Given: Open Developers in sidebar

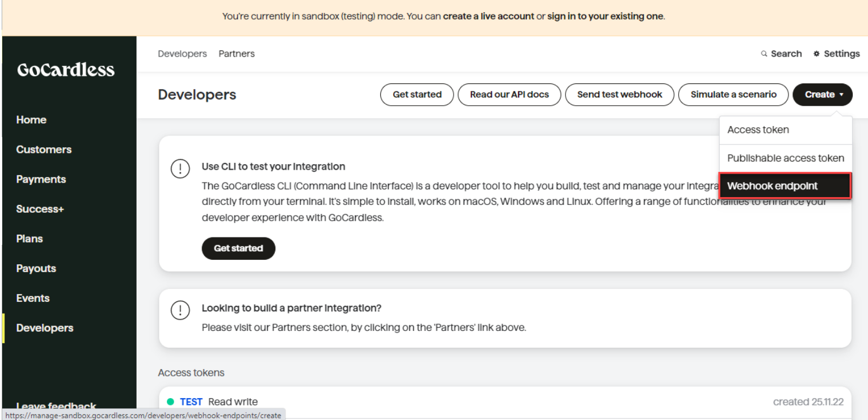Looking at the screenshot, I should click(45, 328).
